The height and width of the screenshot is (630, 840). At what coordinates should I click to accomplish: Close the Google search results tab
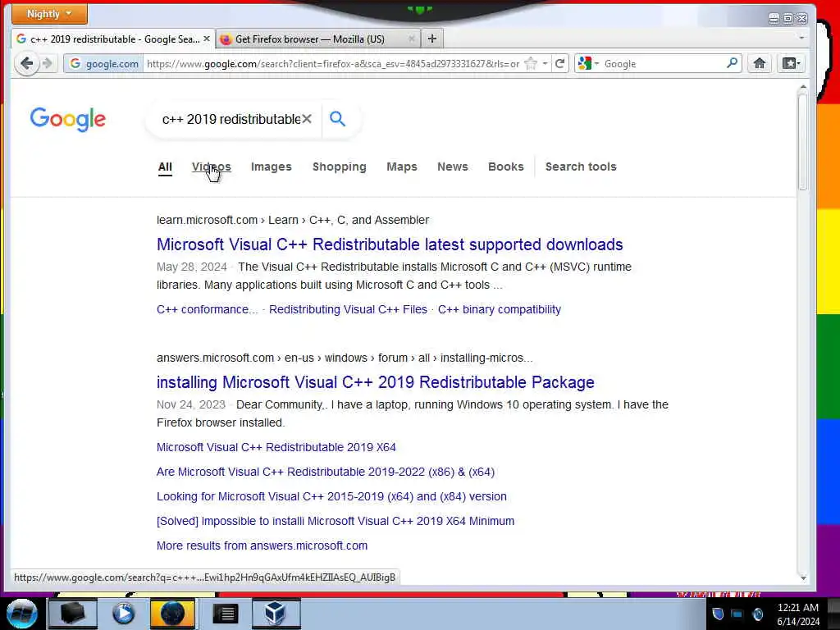coord(206,39)
